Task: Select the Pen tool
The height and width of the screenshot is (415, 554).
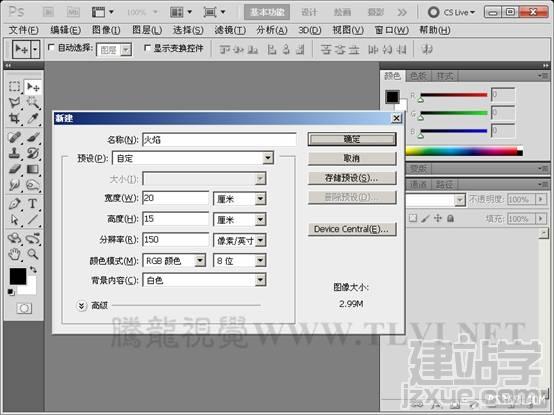Action: click(x=14, y=204)
